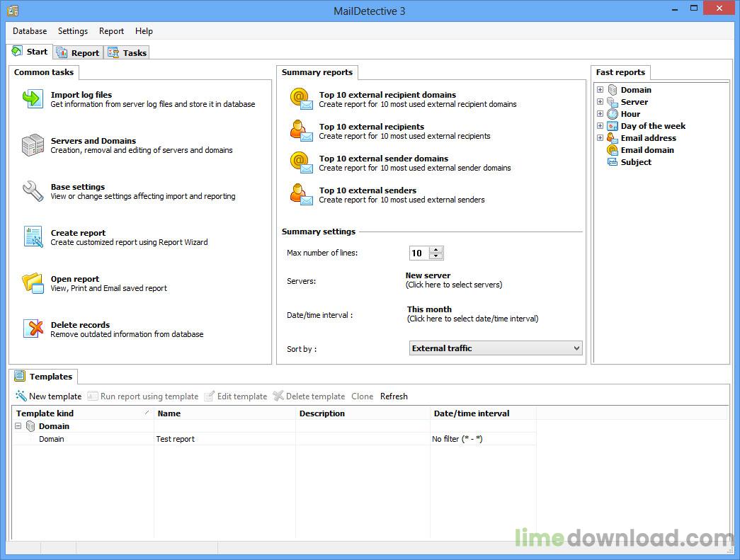Viewport: 740px width, 560px height.
Task: Open the Report menu
Action: click(x=111, y=31)
